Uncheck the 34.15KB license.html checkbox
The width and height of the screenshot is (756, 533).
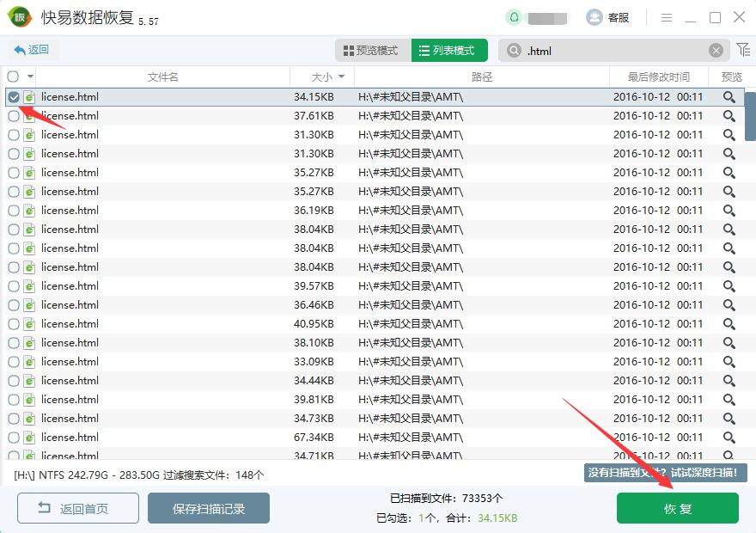click(x=14, y=97)
